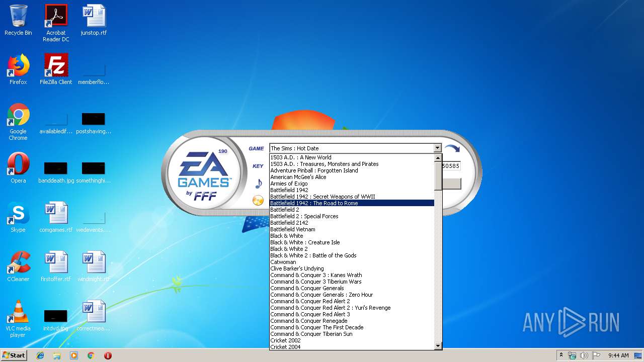Image resolution: width=644 pixels, height=362 pixels.
Task: Click the gold CD disc icon
Action: point(258,201)
